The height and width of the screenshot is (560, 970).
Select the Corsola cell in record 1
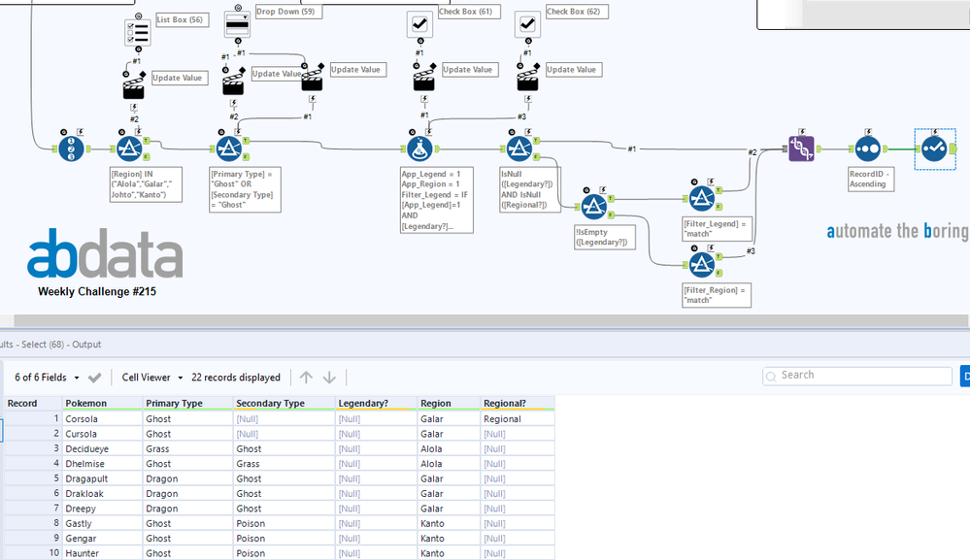tap(103, 418)
